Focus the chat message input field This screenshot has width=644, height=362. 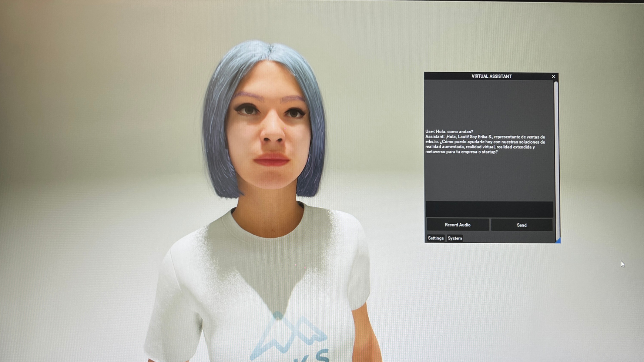tap(489, 209)
